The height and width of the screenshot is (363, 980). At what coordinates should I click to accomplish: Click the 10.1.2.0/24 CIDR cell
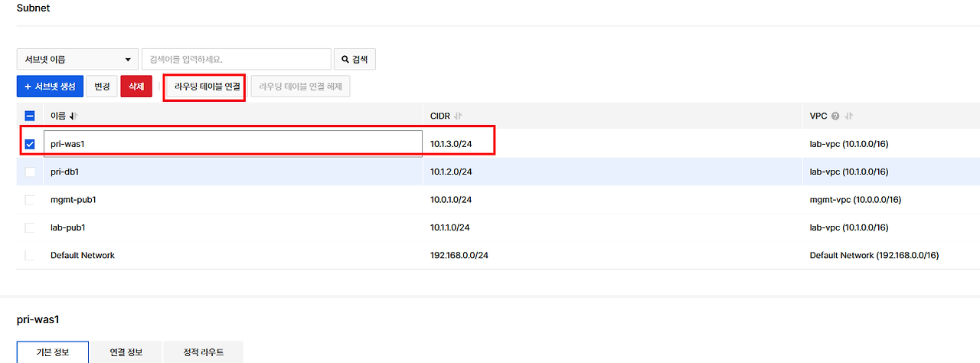pos(451,172)
